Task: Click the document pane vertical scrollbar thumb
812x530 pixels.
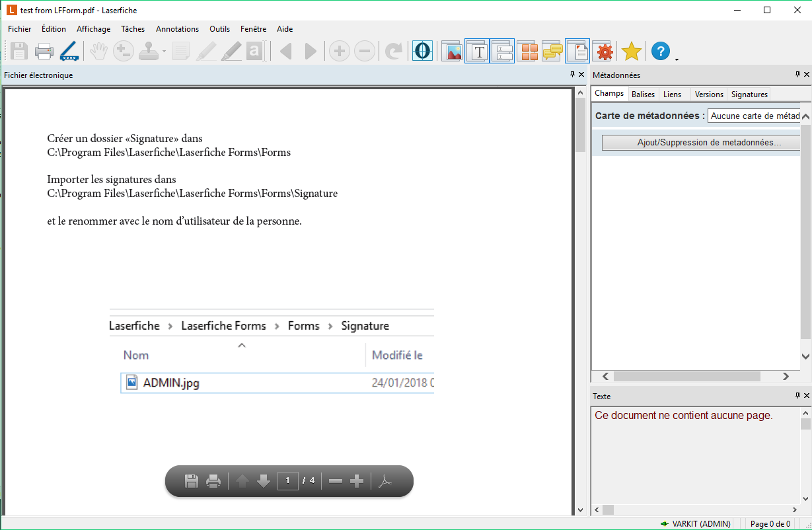Action: [581, 126]
